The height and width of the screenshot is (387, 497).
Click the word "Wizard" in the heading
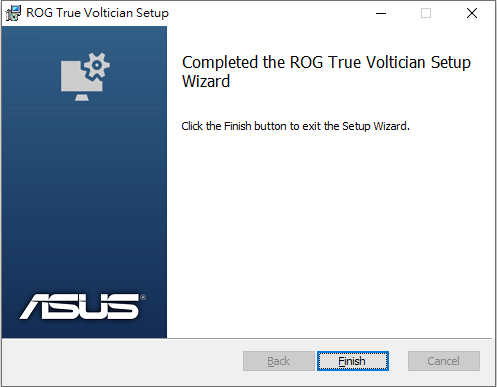point(206,81)
